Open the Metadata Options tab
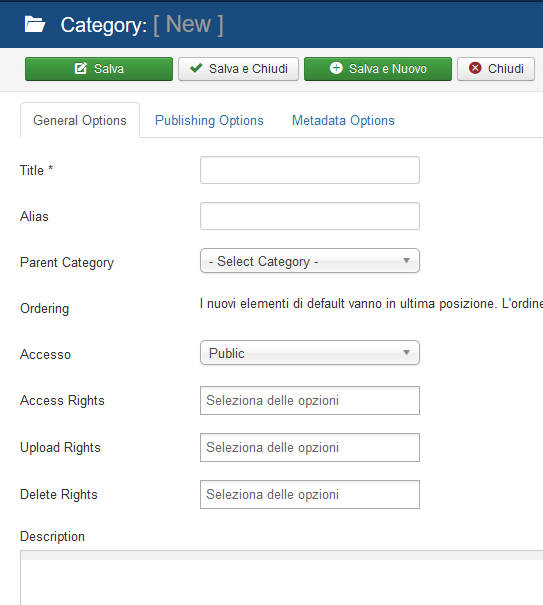This screenshot has width=543, height=605. 343,120
